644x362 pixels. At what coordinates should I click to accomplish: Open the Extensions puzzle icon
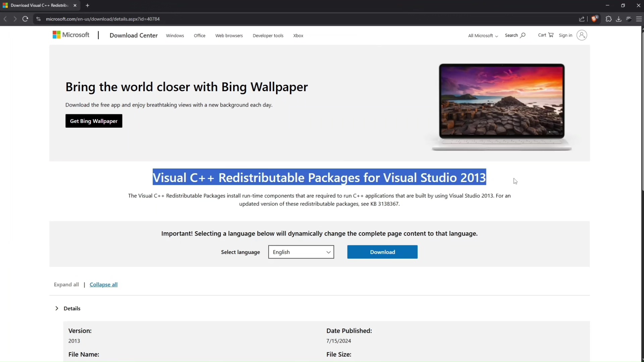609,19
